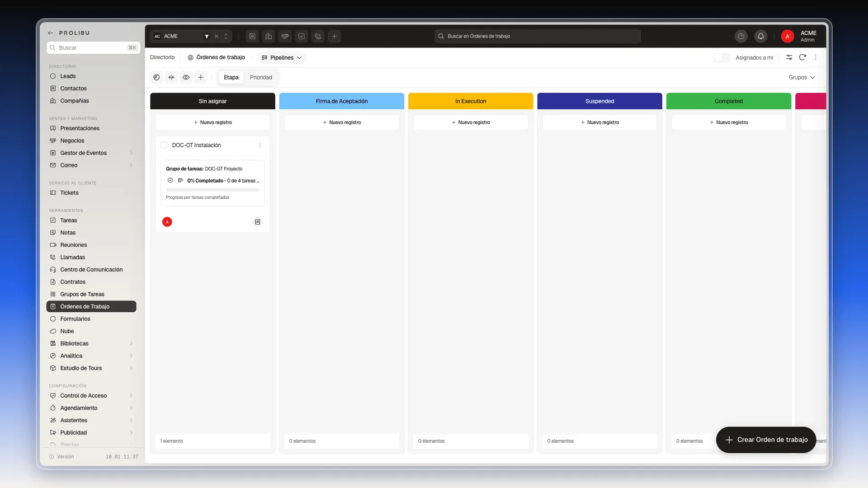Click the contact icon on DOC-OT card
The width and height of the screenshot is (868, 488).
(258, 222)
